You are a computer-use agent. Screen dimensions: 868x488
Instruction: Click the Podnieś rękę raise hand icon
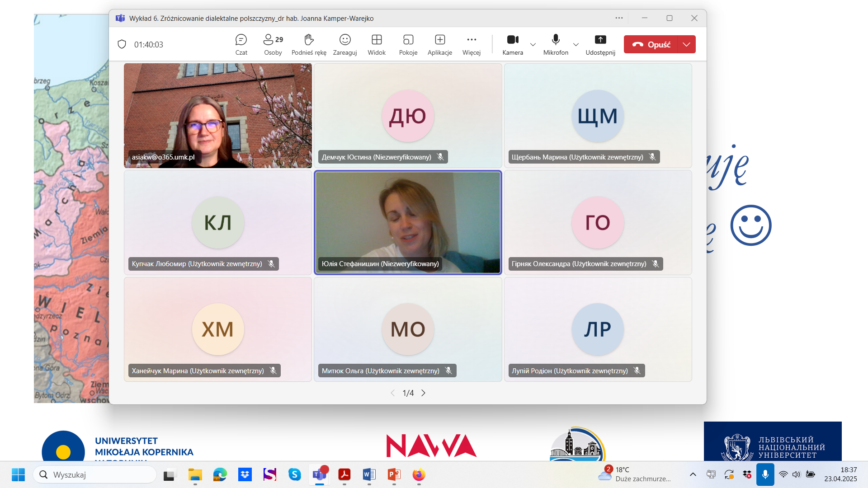tap(309, 44)
